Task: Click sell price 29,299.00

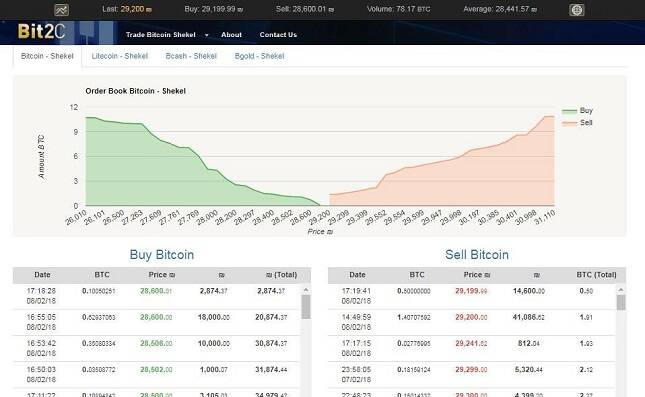Action: [471, 370]
